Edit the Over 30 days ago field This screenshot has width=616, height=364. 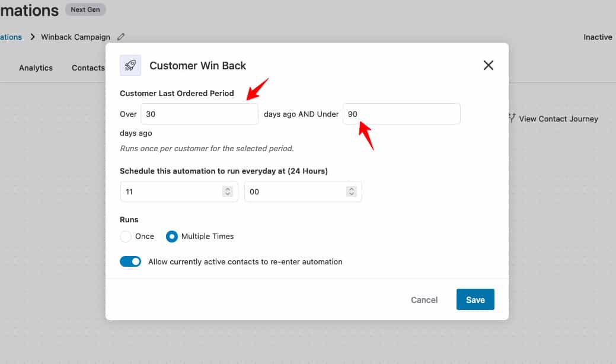point(199,114)
